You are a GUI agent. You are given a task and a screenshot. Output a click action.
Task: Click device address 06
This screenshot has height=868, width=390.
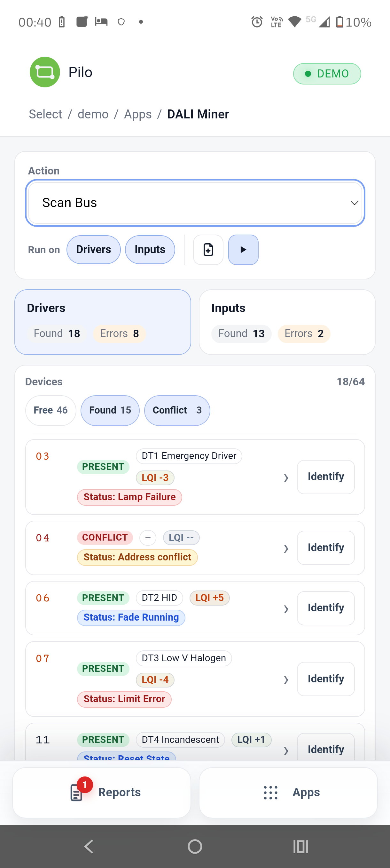coord(43,598)
